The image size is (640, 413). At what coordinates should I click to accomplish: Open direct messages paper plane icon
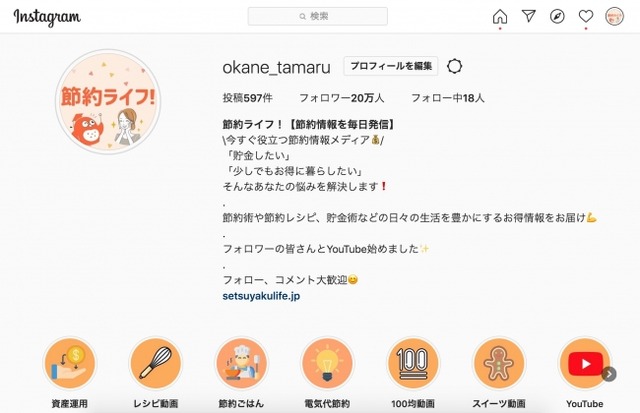click(x=529, y=16)
